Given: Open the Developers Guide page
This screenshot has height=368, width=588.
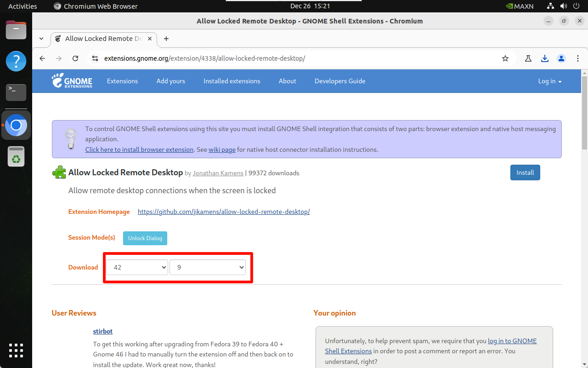Looking at the screenshot, I should pos(340,81).
